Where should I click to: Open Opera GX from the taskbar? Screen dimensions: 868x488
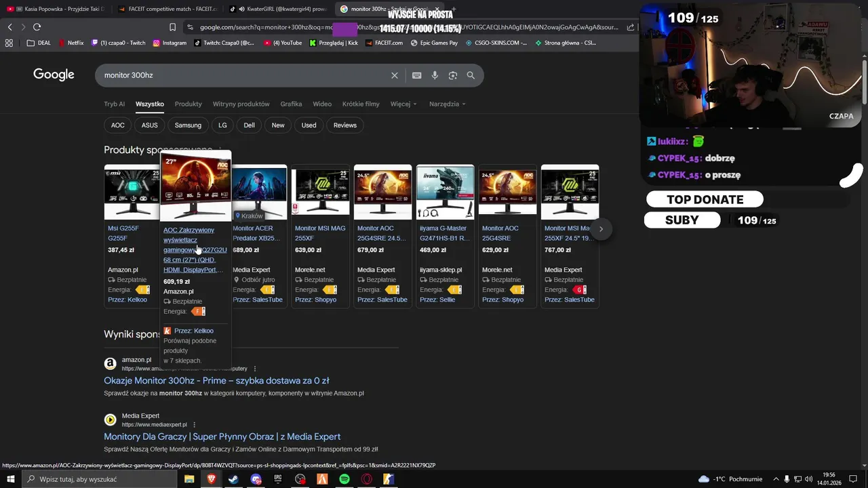pyautogui.click(x=367, y=479)
